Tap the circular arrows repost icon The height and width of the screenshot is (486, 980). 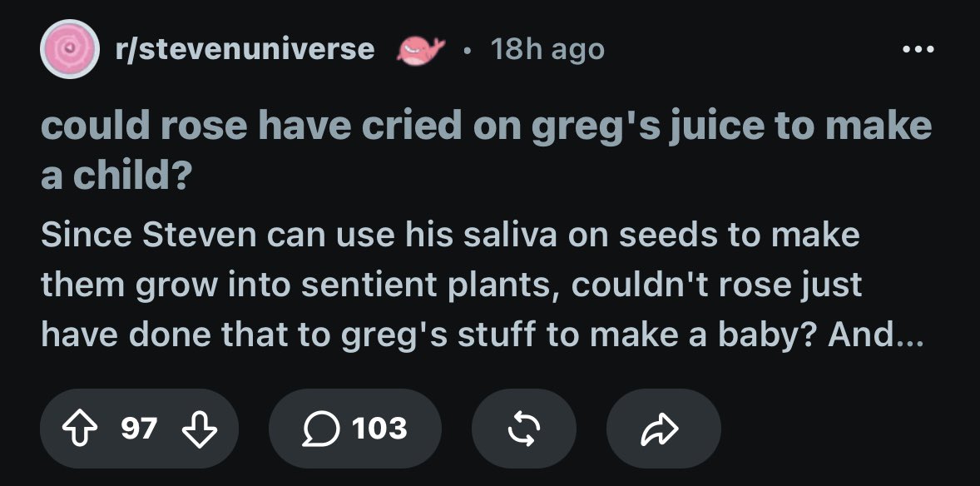(x=524, y=429)
